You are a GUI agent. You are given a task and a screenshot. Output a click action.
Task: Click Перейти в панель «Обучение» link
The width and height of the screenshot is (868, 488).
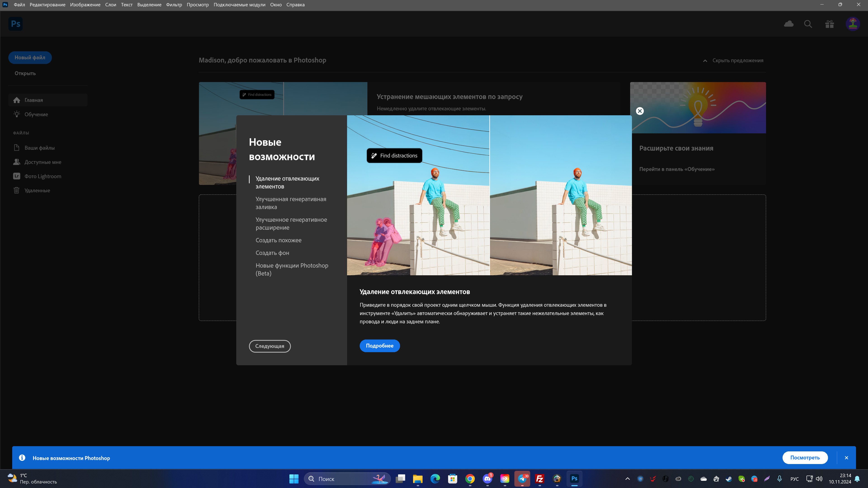(677, 169)
